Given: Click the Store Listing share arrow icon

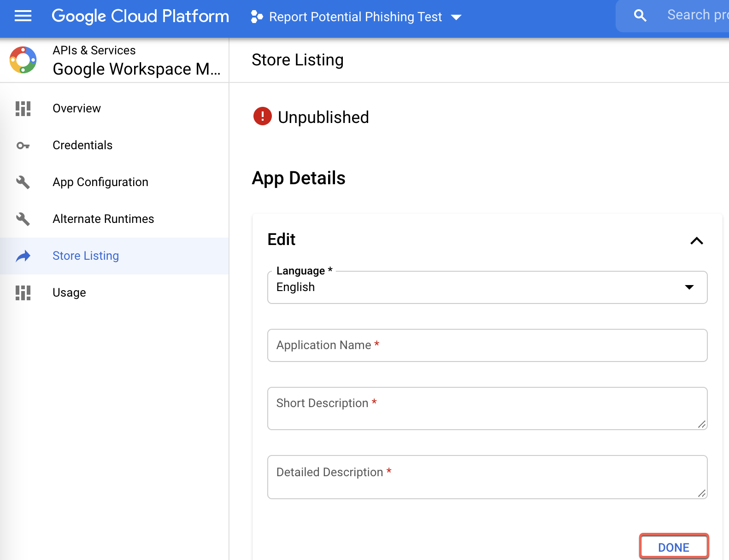Looking at the screenshot, I should point(23,256).
